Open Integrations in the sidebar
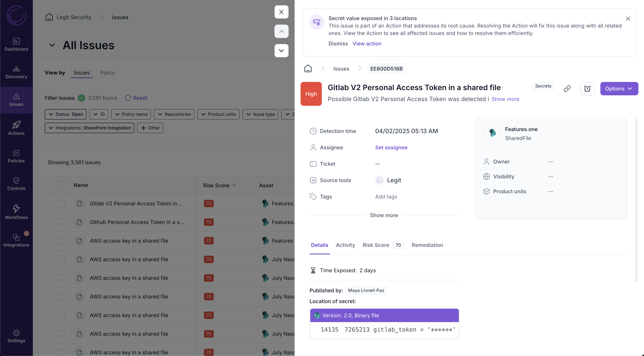644x356 pixels. click(16, 240)
